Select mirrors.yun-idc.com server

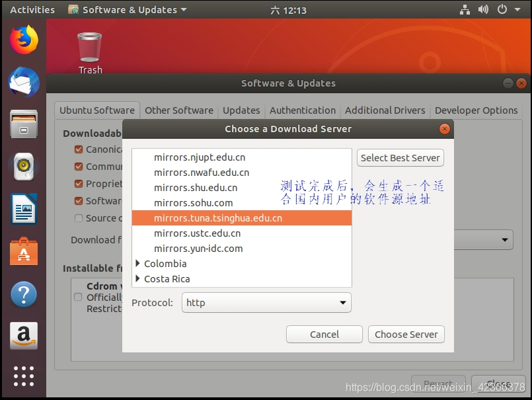tap(242, 249)
